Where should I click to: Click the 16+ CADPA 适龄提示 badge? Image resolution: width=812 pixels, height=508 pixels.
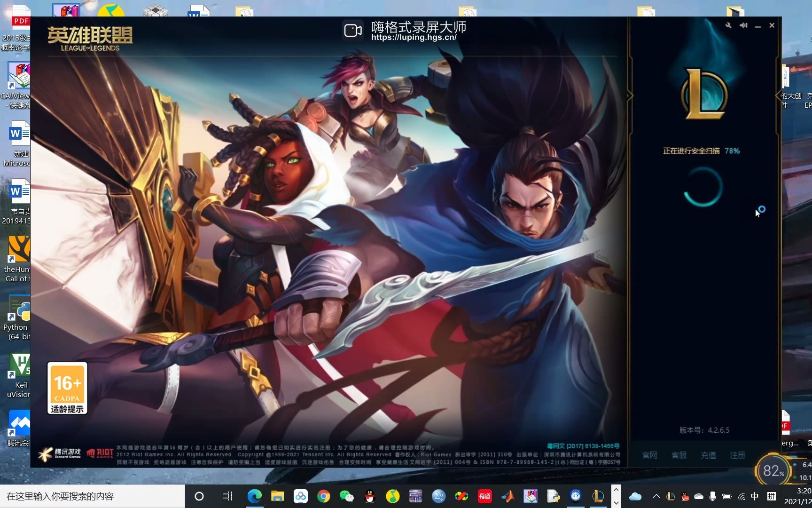click(67, 388)
